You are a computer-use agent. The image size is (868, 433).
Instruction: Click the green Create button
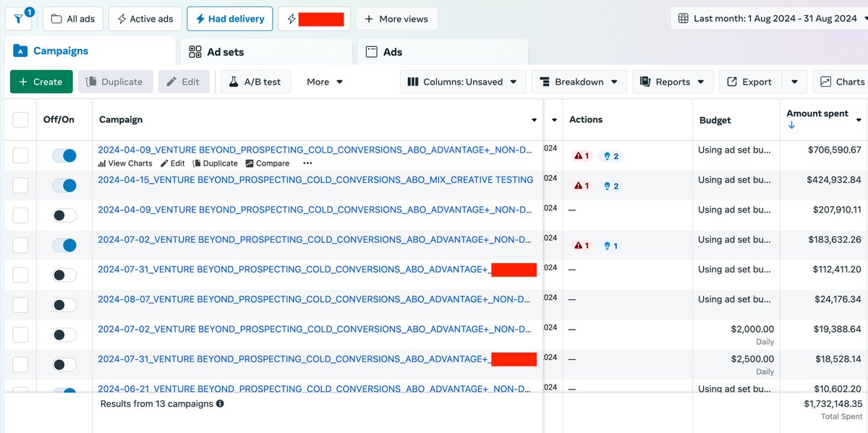point(41,82)
